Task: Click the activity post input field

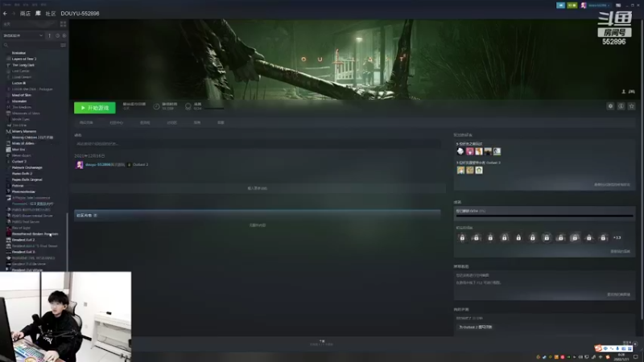Action: [x=258, y=144]
